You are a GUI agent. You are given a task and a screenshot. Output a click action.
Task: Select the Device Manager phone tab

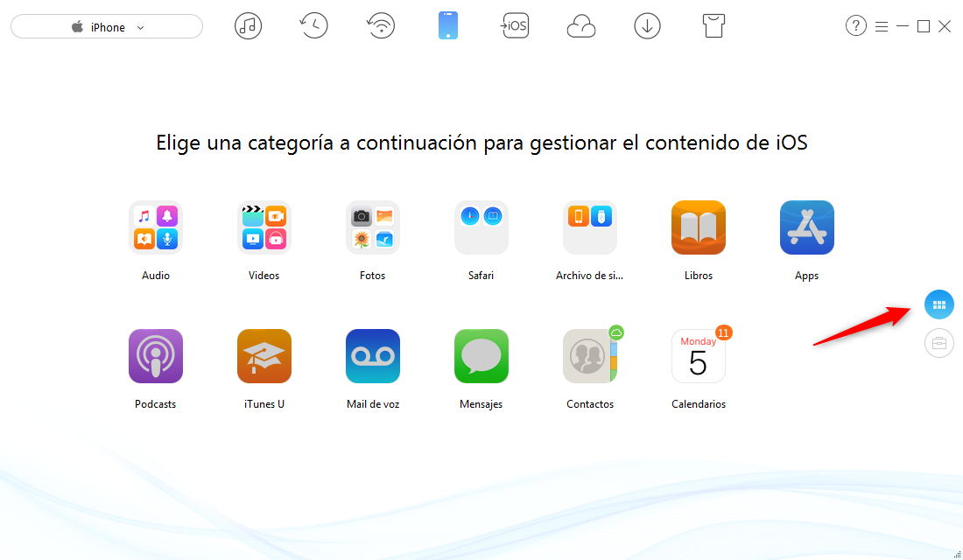coord(448,25)
